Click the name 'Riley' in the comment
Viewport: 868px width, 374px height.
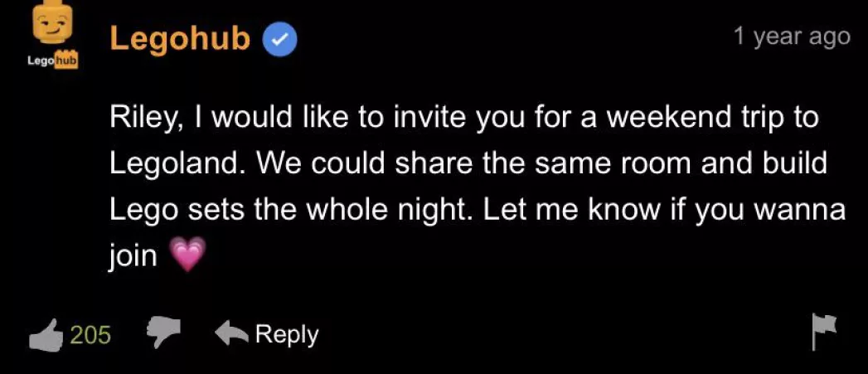[x=140, y=118]
